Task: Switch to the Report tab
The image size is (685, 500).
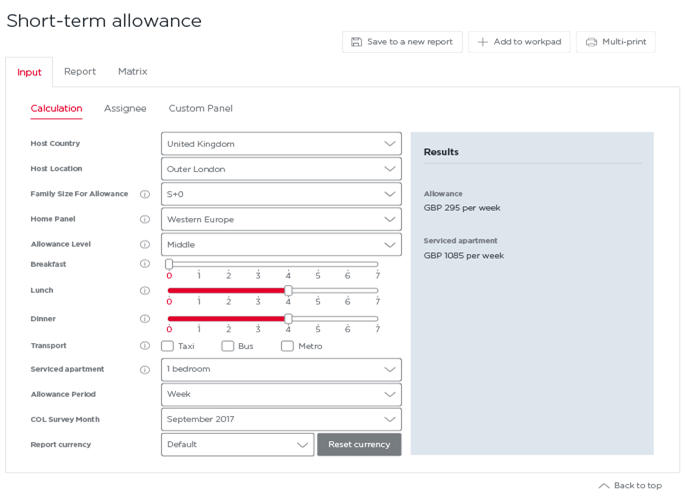Action: tap(80, 72)
